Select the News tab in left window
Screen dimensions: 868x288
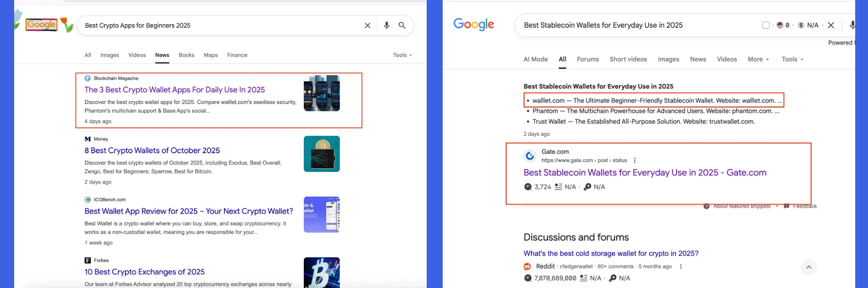coord(162,55)
